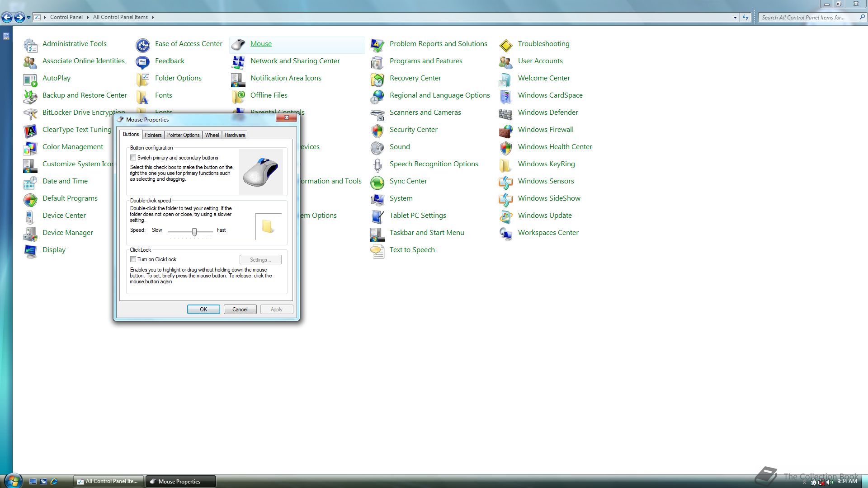Open the Administrative Tools icon
Screen dimensions: 868x488
30,45
